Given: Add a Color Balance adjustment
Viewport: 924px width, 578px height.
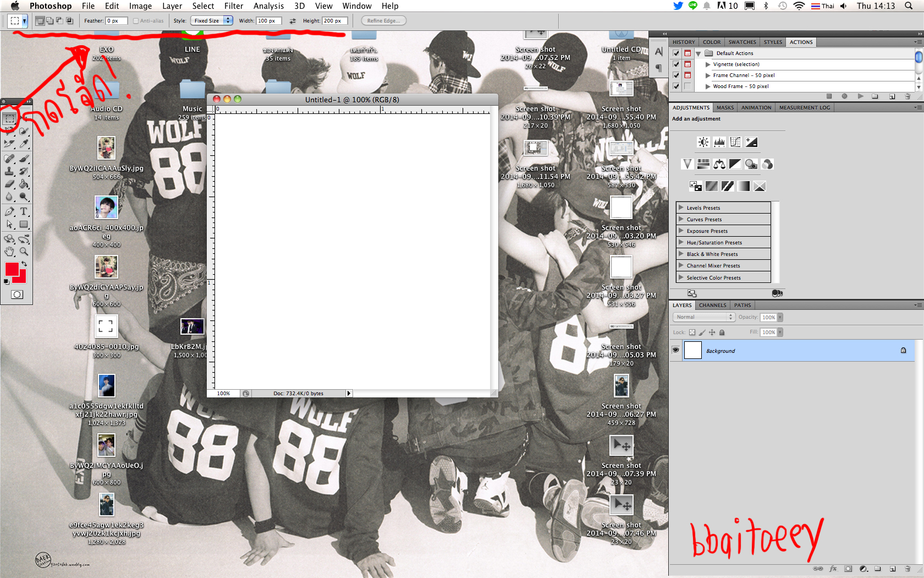Looking at the screenshot, I should [719, 164].
